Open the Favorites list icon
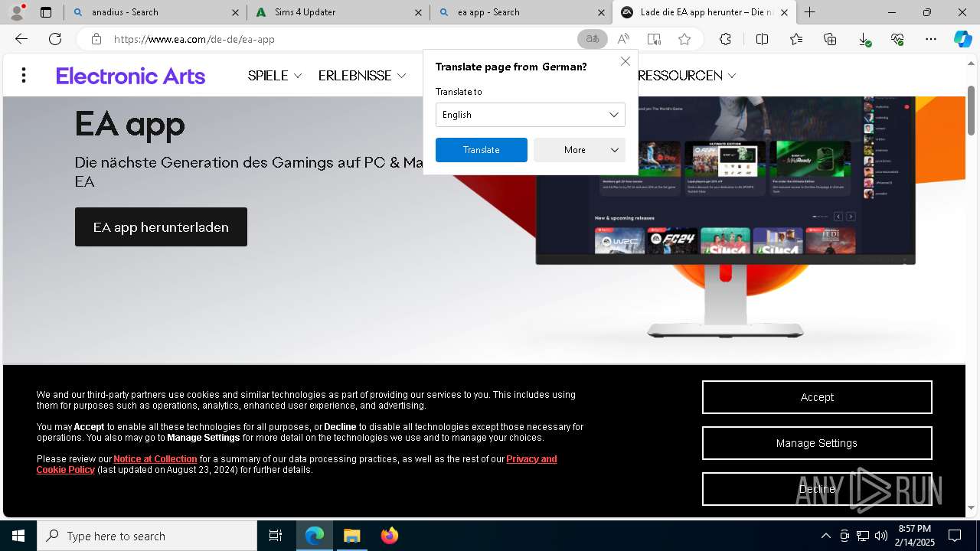 (796, 39)
